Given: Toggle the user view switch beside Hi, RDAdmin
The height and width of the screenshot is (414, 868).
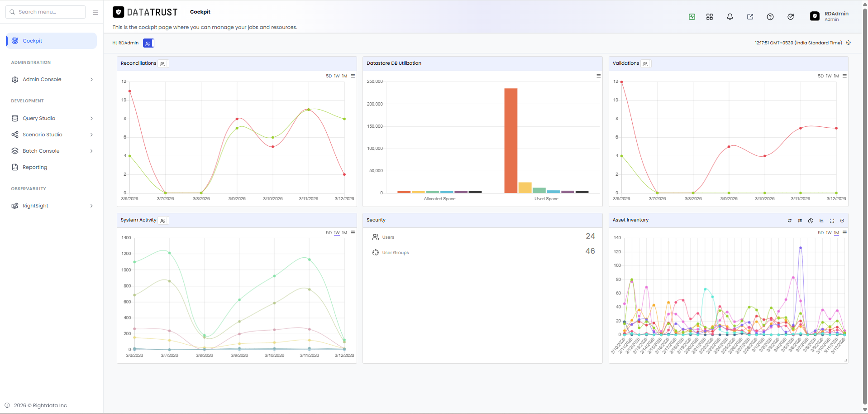Looking at the screenshot, I should (148, 43).
